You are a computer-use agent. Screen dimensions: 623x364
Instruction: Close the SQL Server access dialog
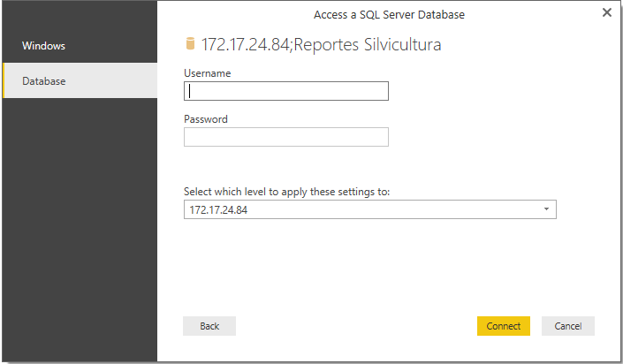(x=607, y=12)
